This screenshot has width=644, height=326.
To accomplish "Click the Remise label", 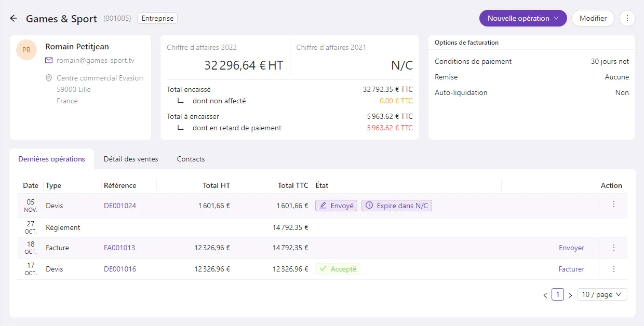I will point(446,77).
